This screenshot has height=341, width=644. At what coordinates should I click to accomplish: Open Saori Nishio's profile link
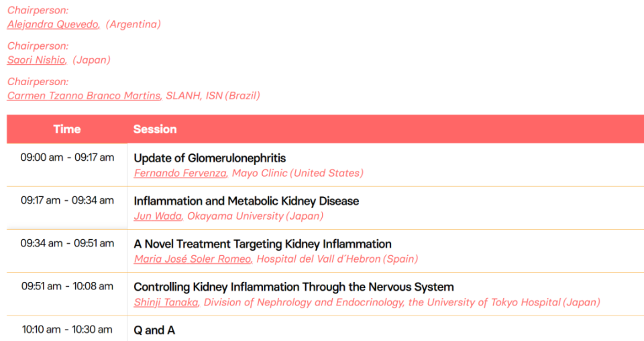36,60
